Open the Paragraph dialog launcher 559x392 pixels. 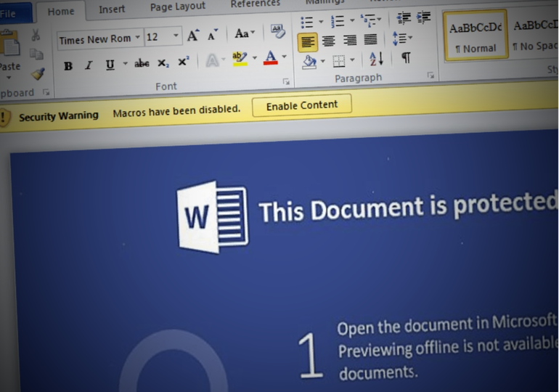point(431,75)
